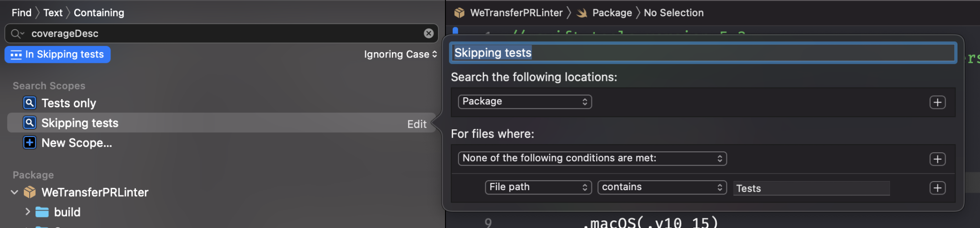This screenshot has height=228, width=980.
Task: Open the Ignoring Case dropdown
Action: pyautogui.click(x=401, y=55)
